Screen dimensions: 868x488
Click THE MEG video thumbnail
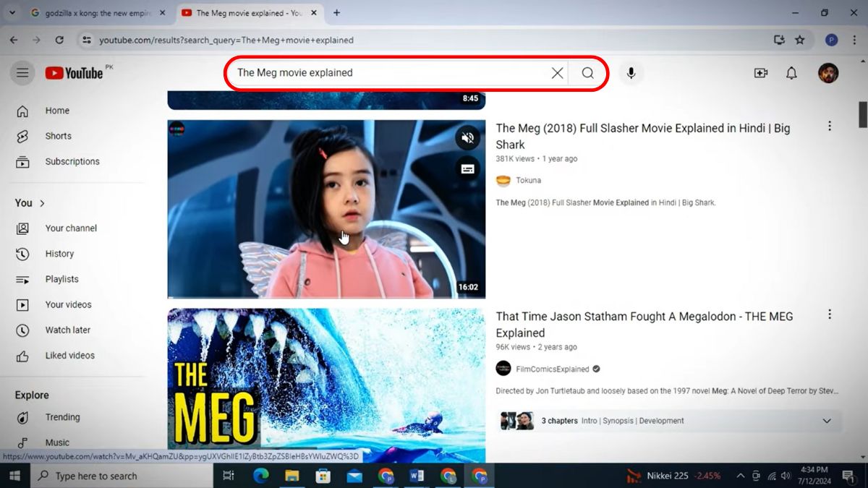[325, 383]
